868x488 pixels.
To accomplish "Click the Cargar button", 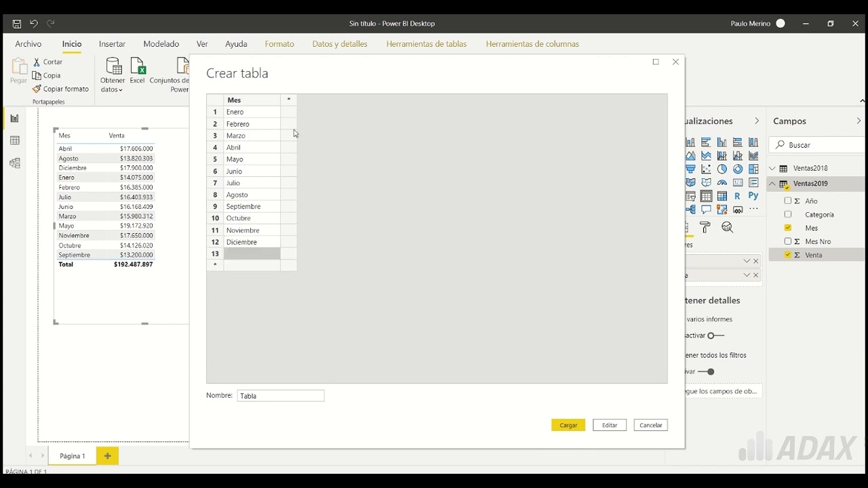I will pyautogui.click(x=568, y=425).
